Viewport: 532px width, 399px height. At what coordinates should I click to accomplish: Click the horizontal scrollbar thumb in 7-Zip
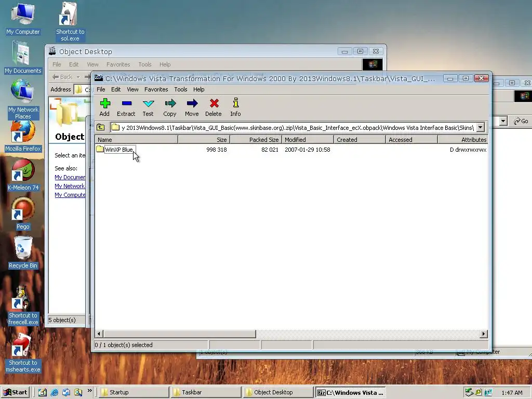click(179, 334)
